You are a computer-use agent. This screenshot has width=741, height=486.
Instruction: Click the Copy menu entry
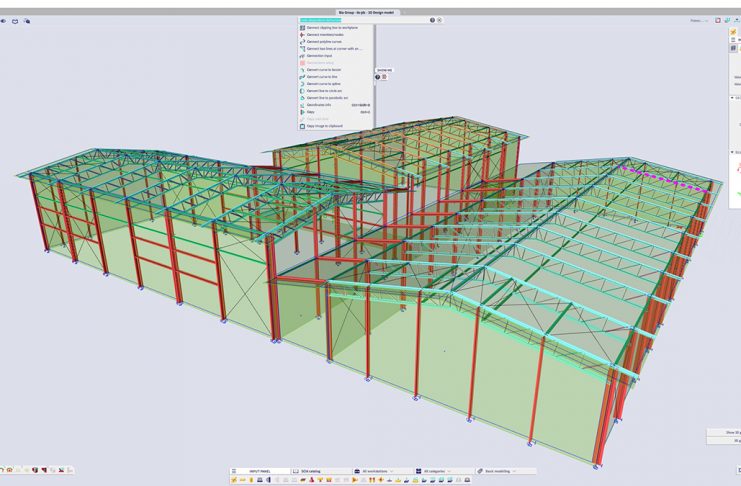tap(311, 112)
